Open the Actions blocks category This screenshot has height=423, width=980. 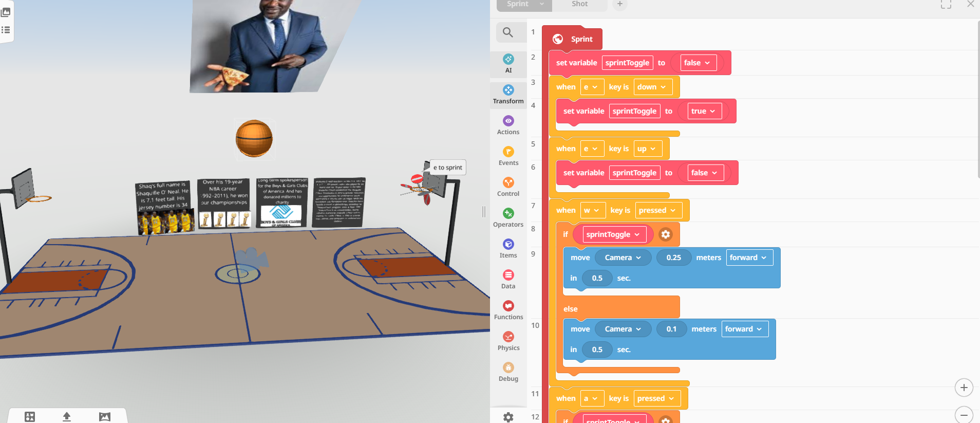point(508,125)
